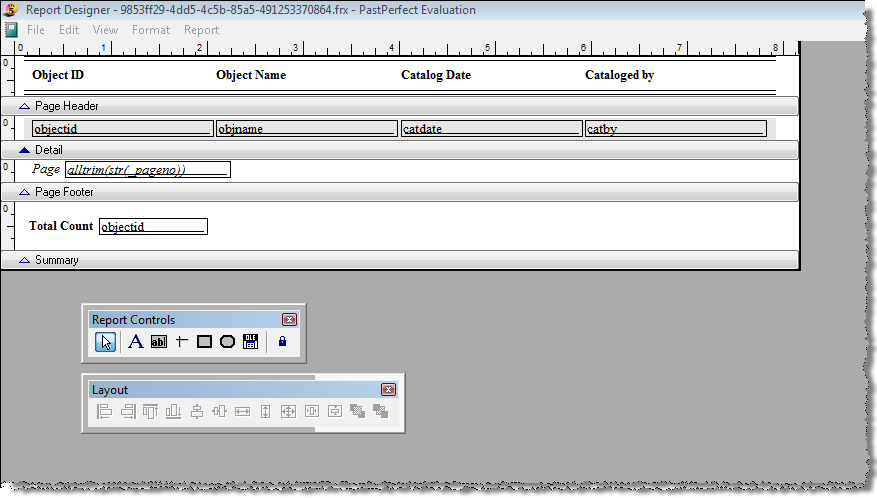
Task: Open the File menu
Action: [36, 30]
